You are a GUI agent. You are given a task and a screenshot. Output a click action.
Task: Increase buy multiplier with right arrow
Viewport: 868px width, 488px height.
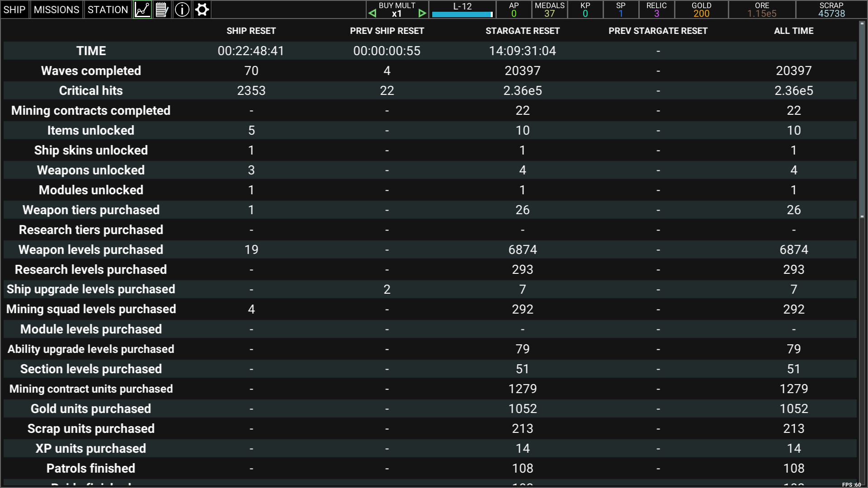[422, 13]
